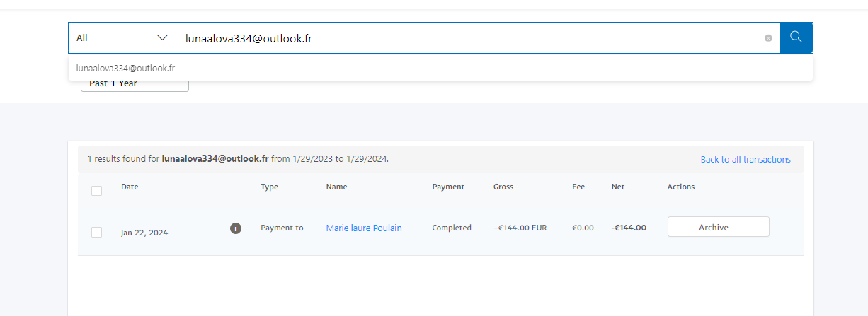Click the Payment to type cell
The width and height of the screenshot is (868, 316).
tap(282, 228)
